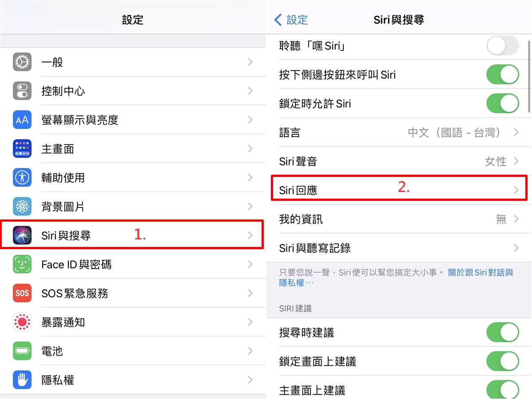The height and width of the screenshot is (399, 532).
Task: Open the 我的資訊 menu row
Action: [399, 219]
